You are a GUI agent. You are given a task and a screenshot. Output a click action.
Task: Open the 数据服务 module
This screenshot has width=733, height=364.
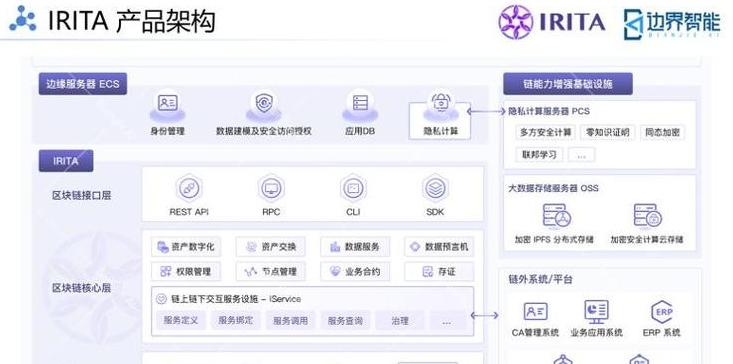[355, 247]
